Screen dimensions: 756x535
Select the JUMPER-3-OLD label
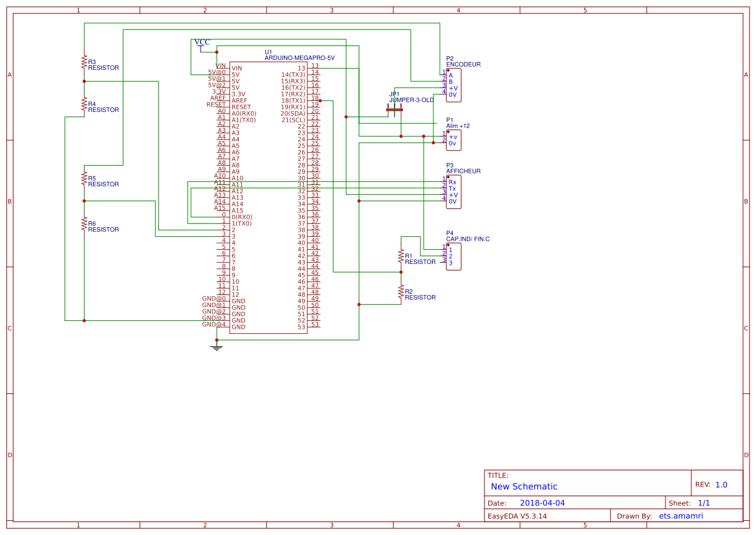(412, 100)
